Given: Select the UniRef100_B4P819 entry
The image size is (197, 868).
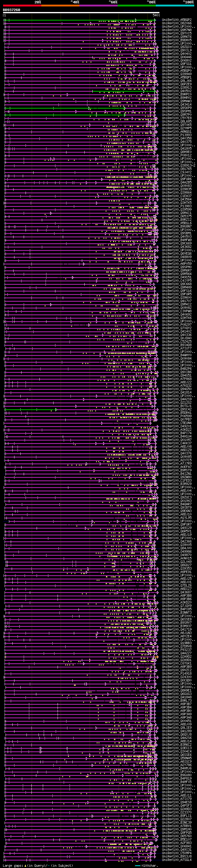Looking at the screenshot, I should point(177,779).
